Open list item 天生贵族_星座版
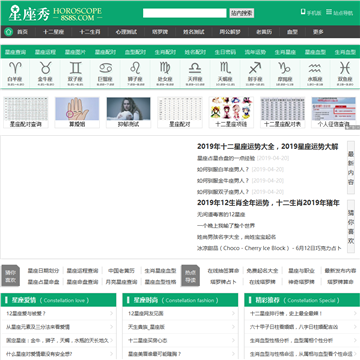Screen dimensions: 360x360 [146, 327]
